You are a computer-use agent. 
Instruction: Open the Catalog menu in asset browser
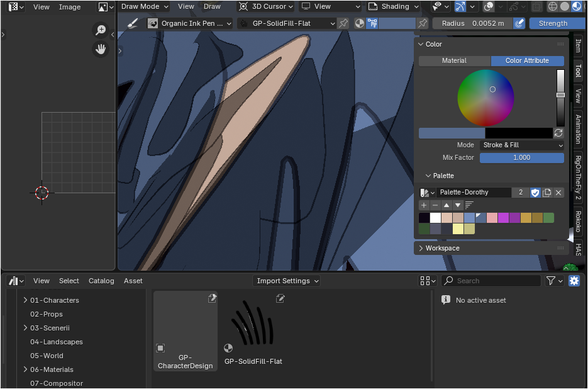pyautogui.click(x=101, y=281)
